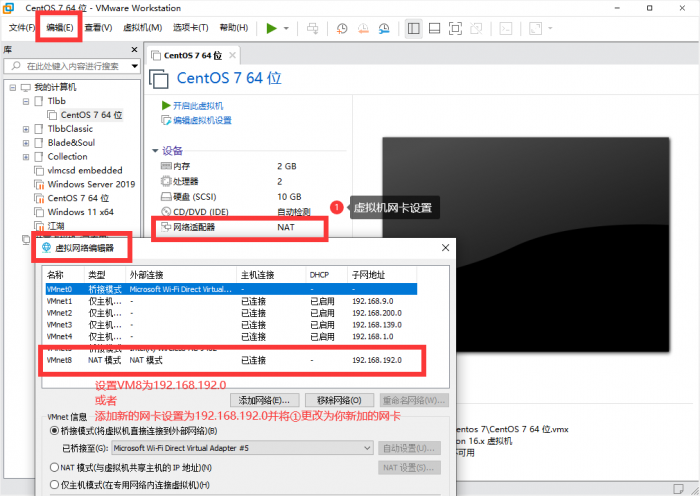Open the Windows Server 2019 VM
The width and height of the screenshot is (700, 496).
90,184
